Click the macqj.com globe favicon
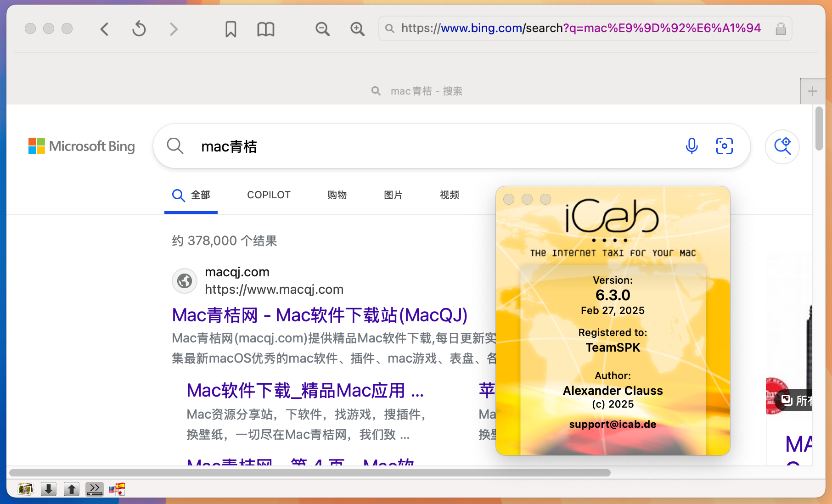The width and height of the screenshot is (832, 504). click(185, 280)
